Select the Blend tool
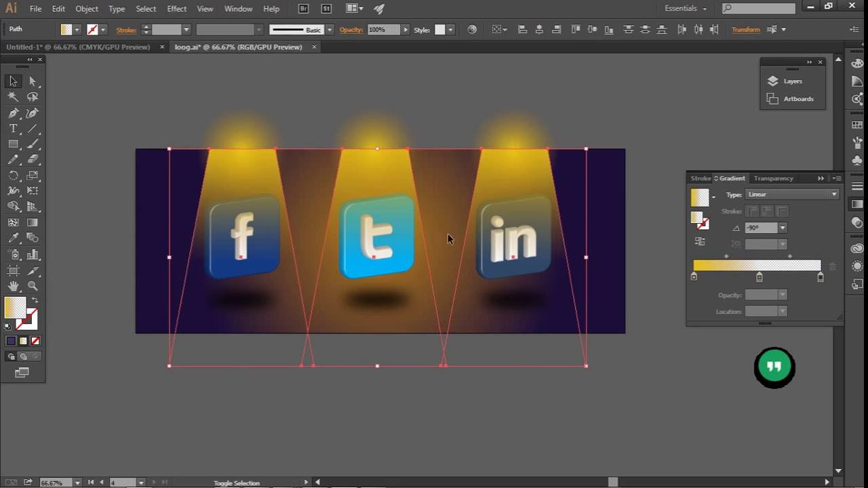The image size is (868, 488). click(33, 239)
